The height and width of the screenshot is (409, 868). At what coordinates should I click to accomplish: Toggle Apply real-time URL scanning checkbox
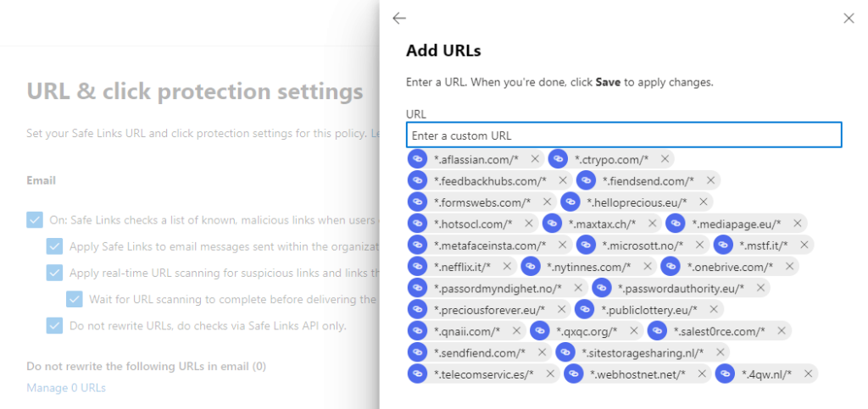click(x=54, y=273)
